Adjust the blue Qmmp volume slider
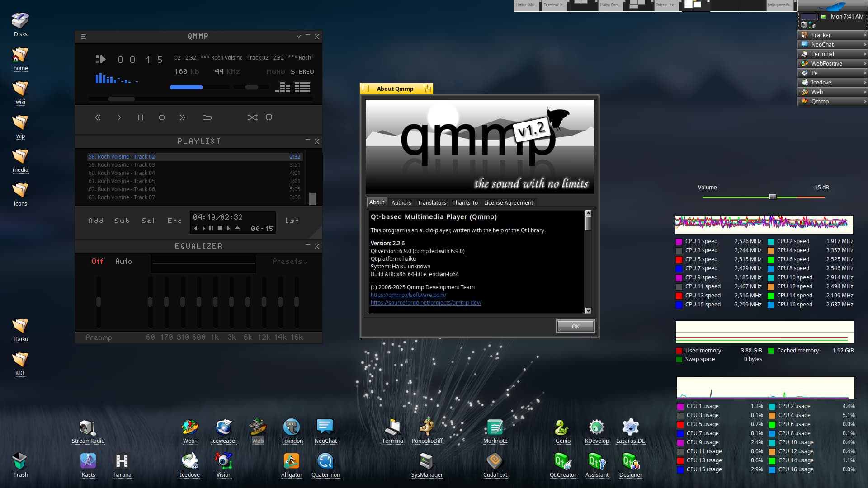This screenshot has width=868, height=488. pos(200,87)
